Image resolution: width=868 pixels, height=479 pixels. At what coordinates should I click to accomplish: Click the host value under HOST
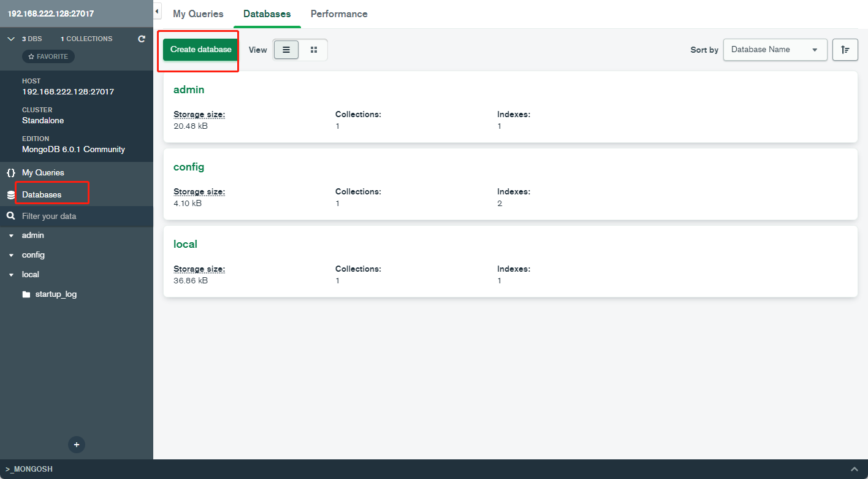click(68, 92)
